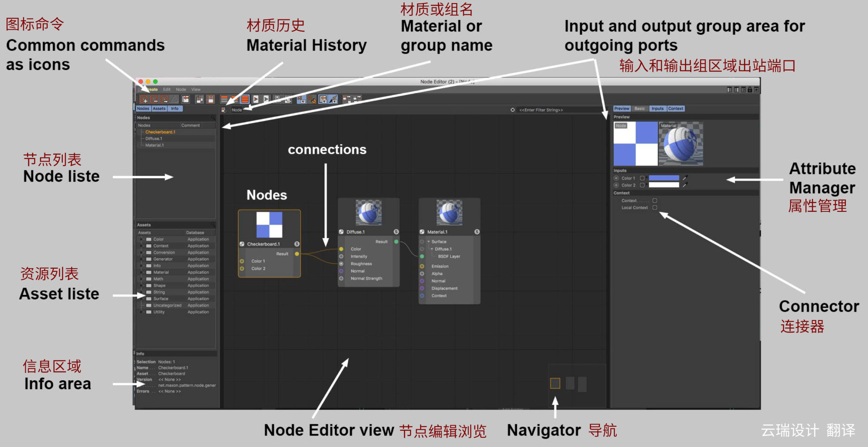The width and height of the screenshot is (868, 447).
Task: Toggle the Context checkbox in the Context section
Action: click(x=655, y=201)
